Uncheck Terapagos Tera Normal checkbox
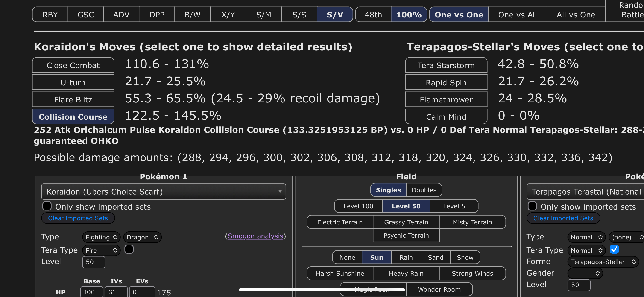Screen dimensions: 644x297 [x=614, y=249]
